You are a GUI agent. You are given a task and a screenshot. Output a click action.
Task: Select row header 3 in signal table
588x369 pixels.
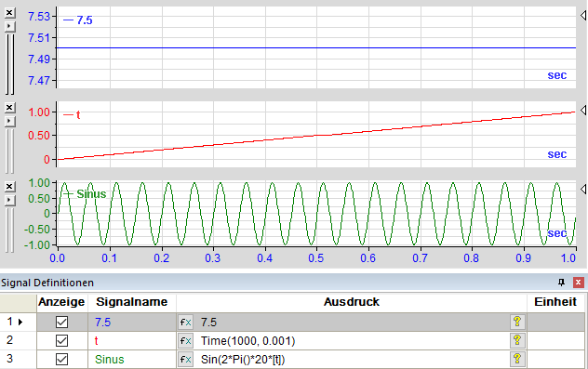18,359
